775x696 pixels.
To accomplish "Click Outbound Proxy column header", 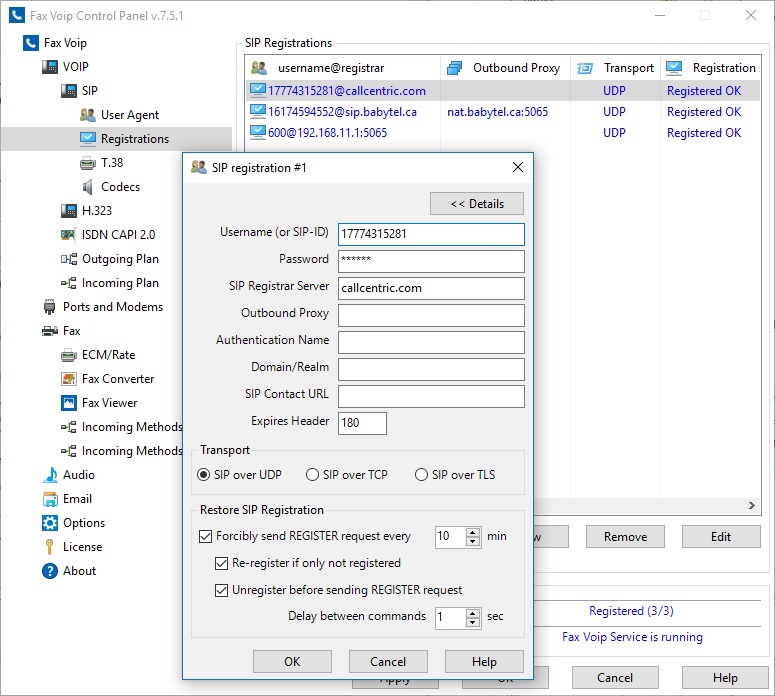I will point(505,68).
